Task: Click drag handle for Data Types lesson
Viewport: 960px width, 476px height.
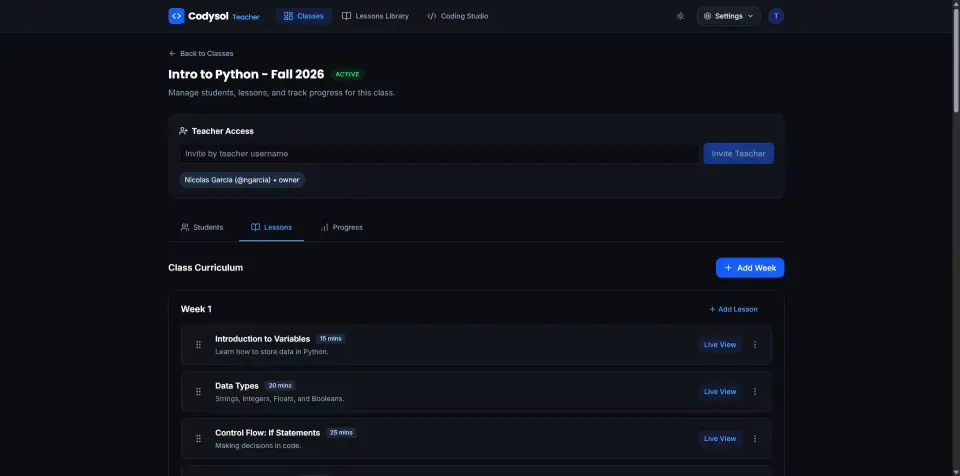Action: click(x=198, y=391)
